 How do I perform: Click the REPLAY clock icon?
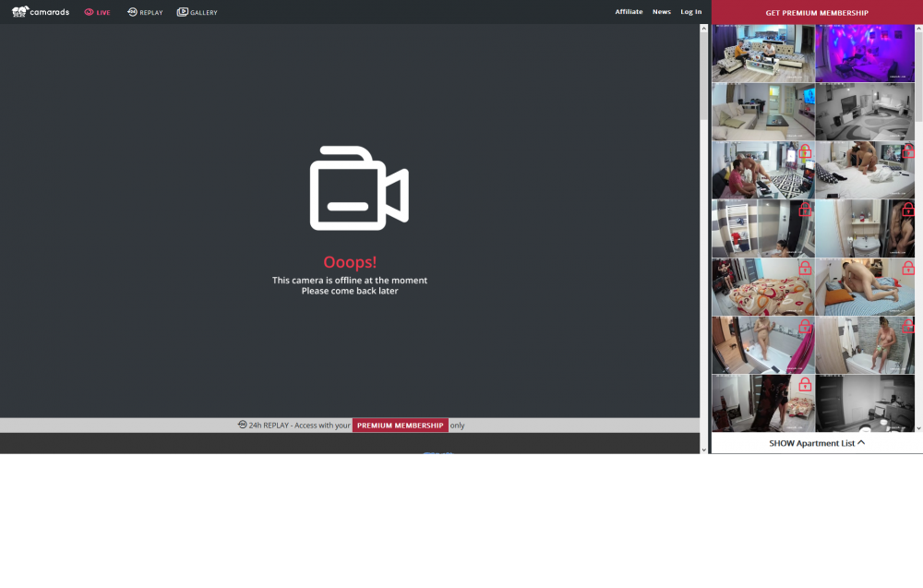pyautogui.click(x=132, y=12)
